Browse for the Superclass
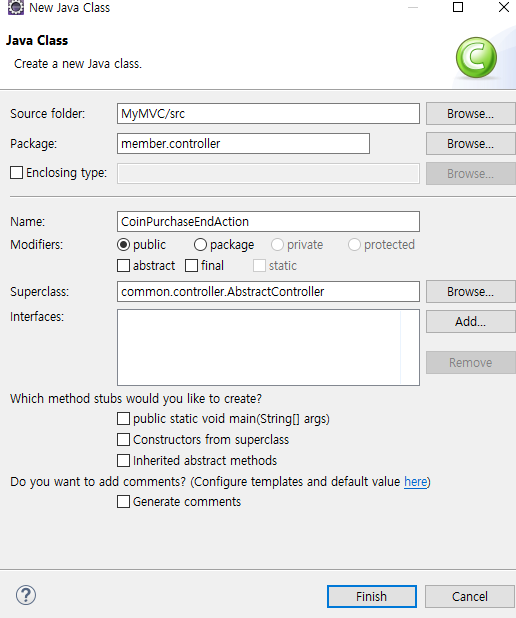This screenshot has height=618, width=516. click(471, 292)
